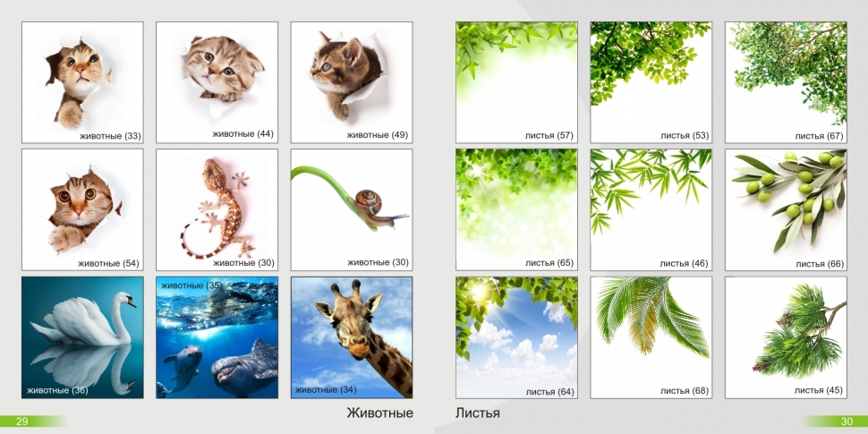The image size is (868, 434).
Task: Select the foliage image листья (53)
Action: tap(651, 82)
